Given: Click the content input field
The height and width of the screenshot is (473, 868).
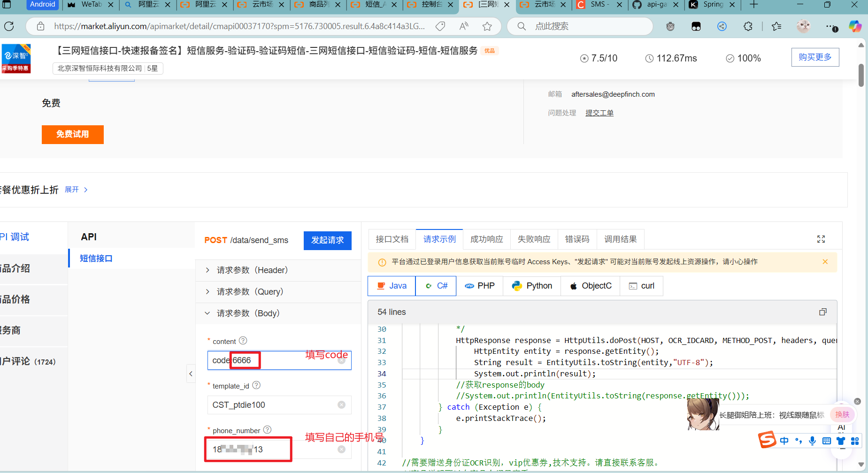Looking at the screenshot, I should (279, 360).
